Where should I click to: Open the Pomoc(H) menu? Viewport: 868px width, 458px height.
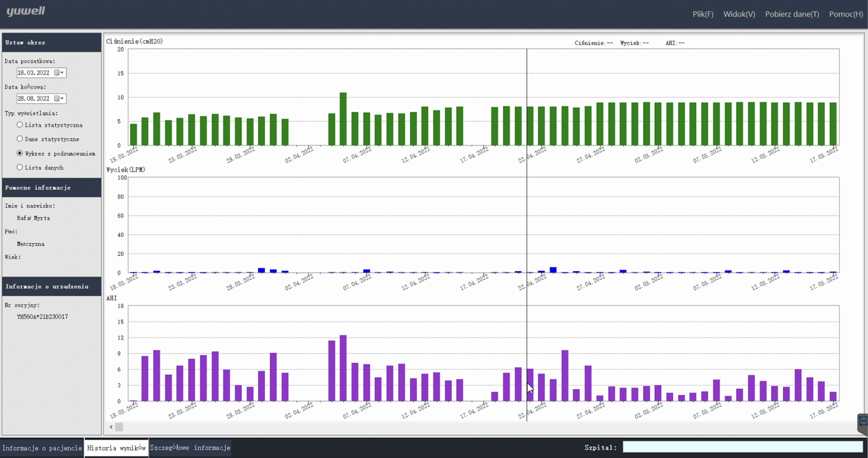point(846,14)
